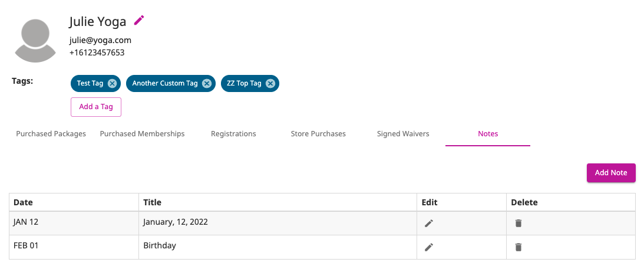Click the profile avatar placeholder image
Screen dimensions: 644x269
[x=35, y=40]
